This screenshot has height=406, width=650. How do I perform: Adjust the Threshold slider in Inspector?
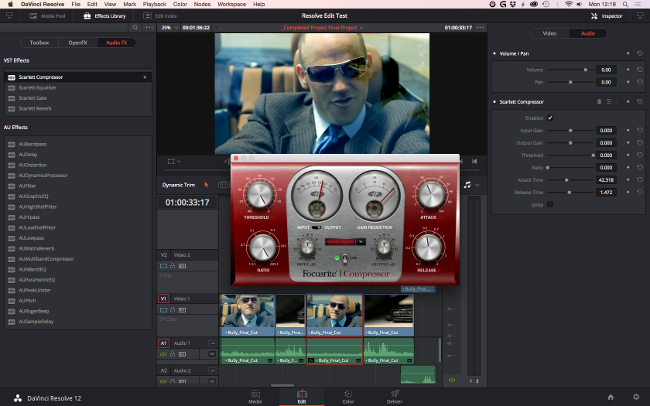click(570, 155)
